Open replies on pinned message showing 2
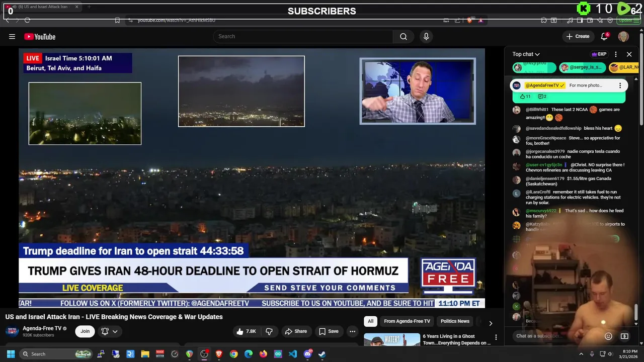 pos(542,97)
